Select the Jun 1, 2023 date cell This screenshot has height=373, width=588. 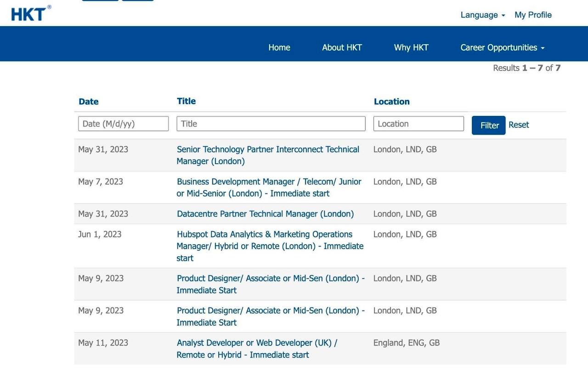pyautogui.click(x=100, y=234)
